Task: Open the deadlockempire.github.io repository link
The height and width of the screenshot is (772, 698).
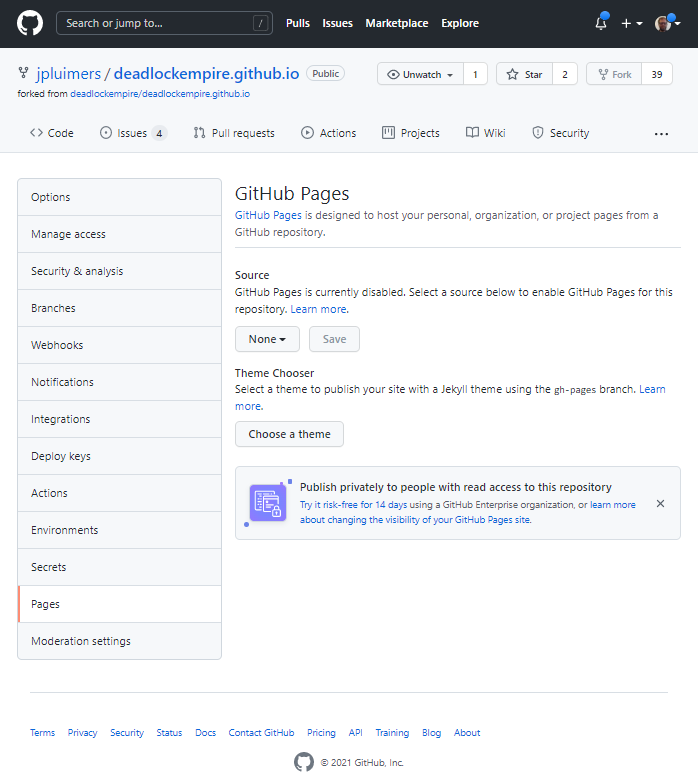Action: 206,74
